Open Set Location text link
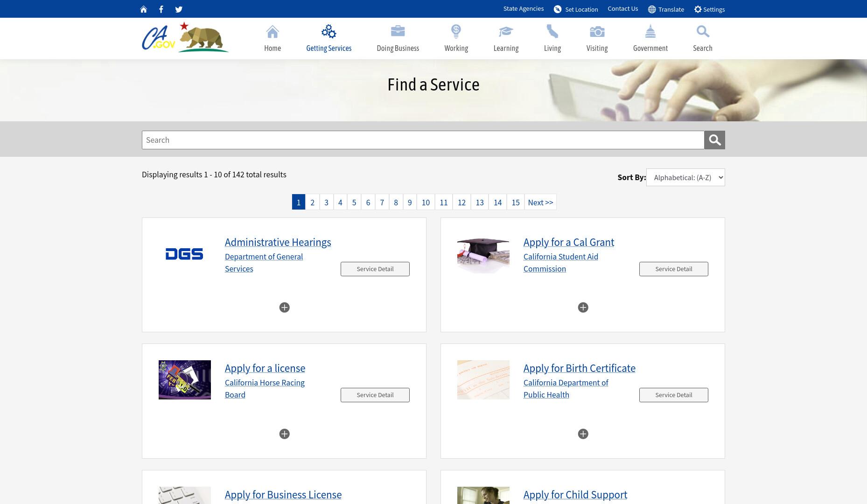 (x=581, y=9)
